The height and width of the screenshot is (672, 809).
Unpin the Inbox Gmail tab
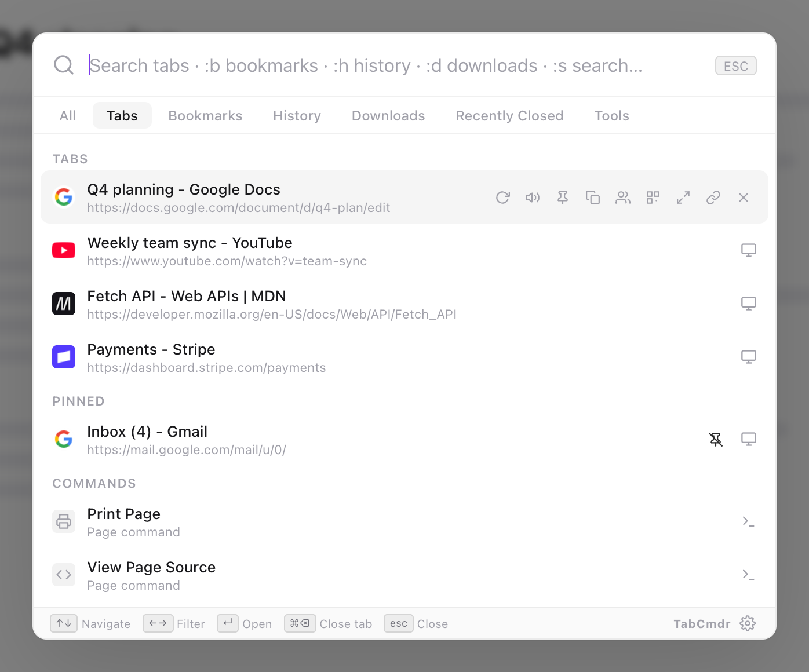coord(716,439)
